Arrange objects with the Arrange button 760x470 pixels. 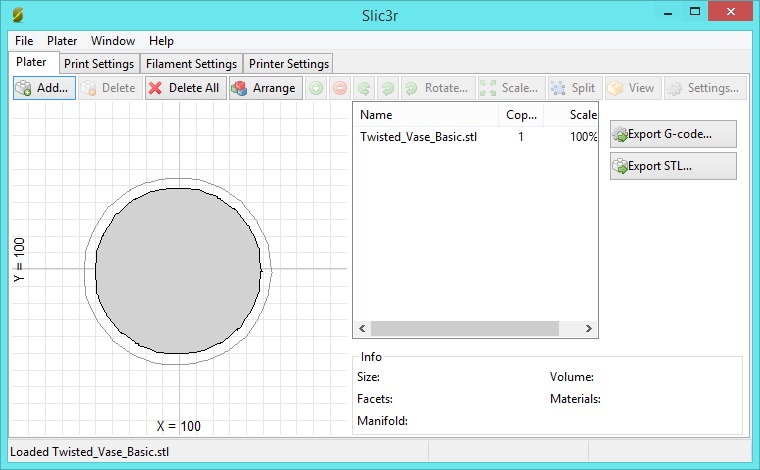click(266, 88)
